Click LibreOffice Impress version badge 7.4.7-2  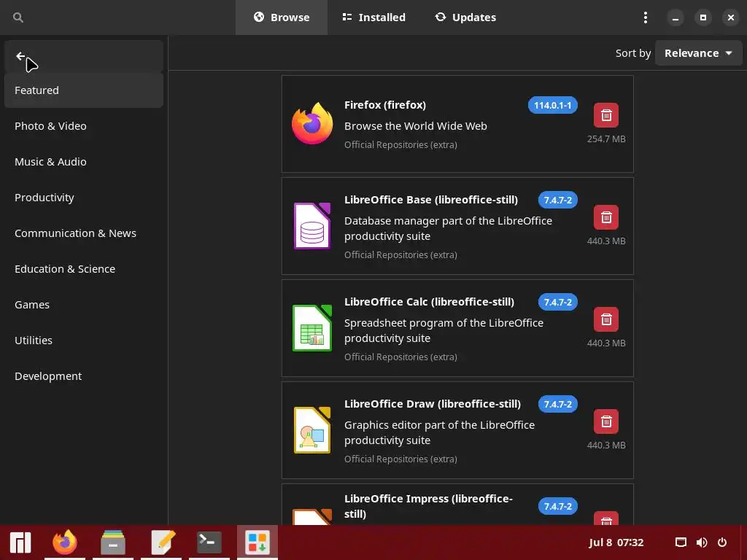tap(558, 506)
